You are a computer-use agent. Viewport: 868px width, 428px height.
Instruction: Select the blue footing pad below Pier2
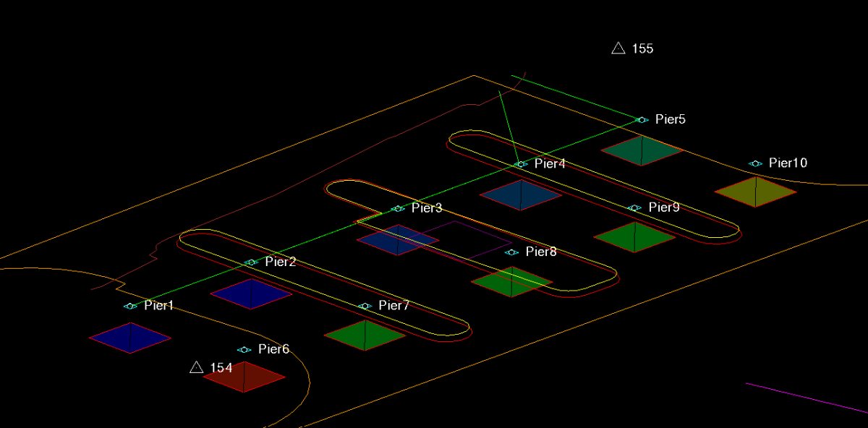pos(251,294)
